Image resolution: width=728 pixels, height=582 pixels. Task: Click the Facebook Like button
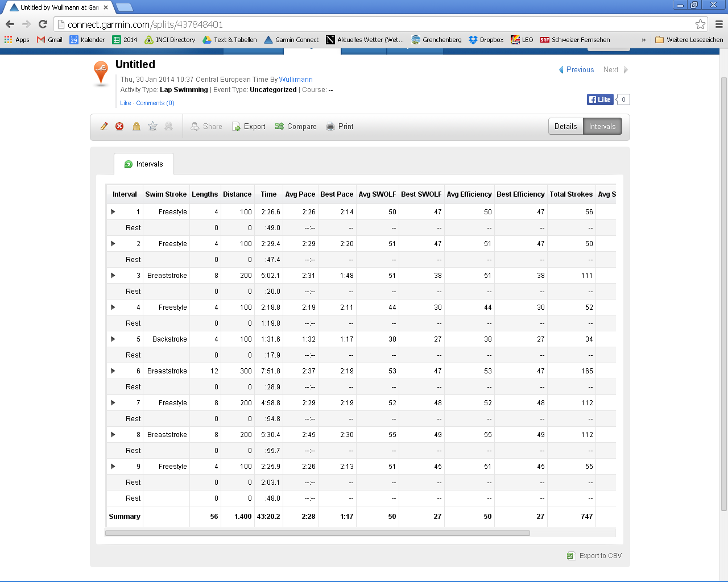600,99
